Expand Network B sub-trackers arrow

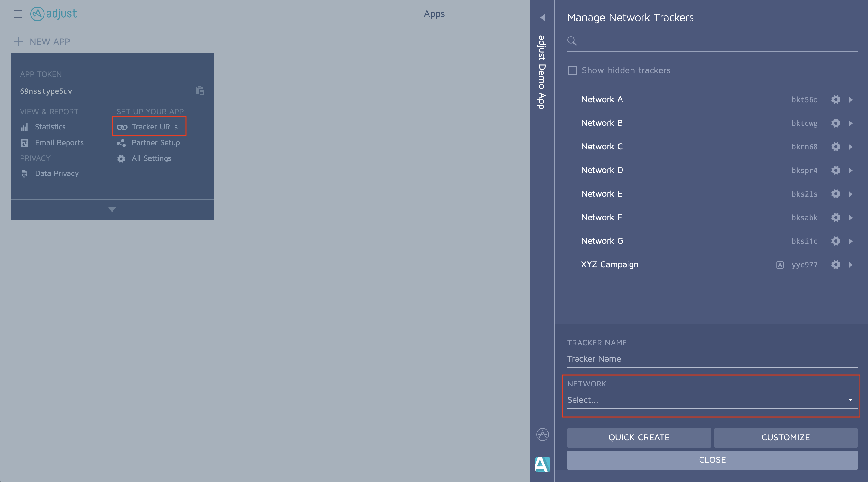[x=850, y=123]
